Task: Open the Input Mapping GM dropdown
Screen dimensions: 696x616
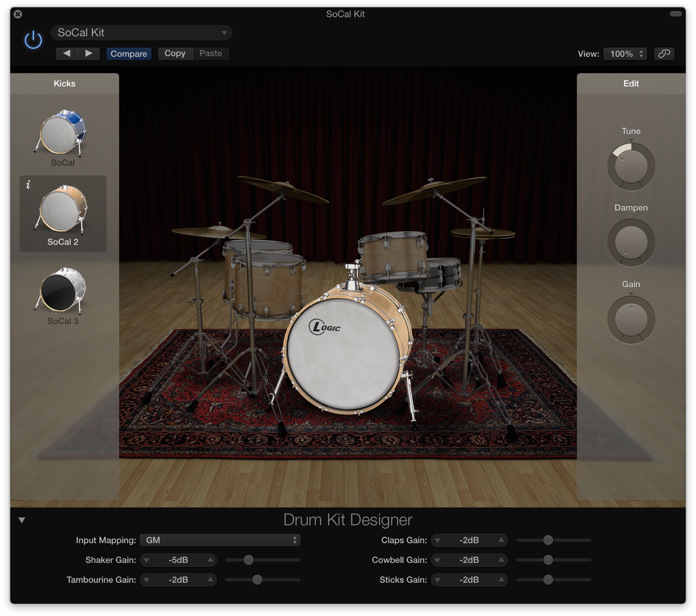Action: click(x=220, y=540)
